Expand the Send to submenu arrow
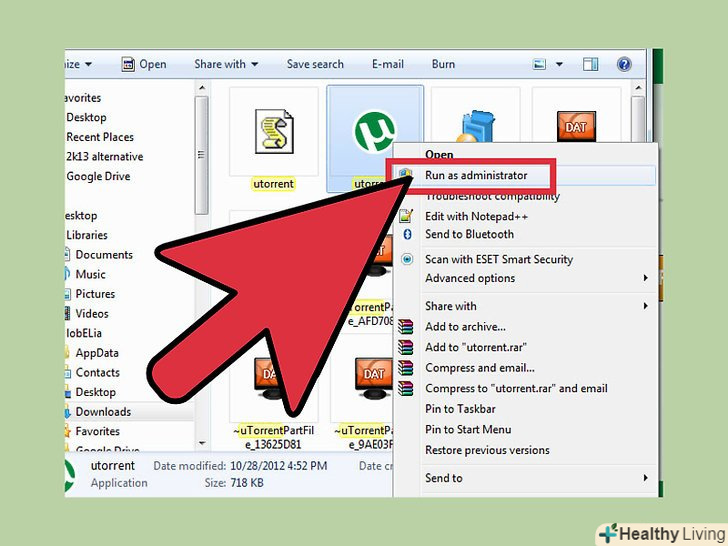The image size is (728, 546). tap(645, 478)
